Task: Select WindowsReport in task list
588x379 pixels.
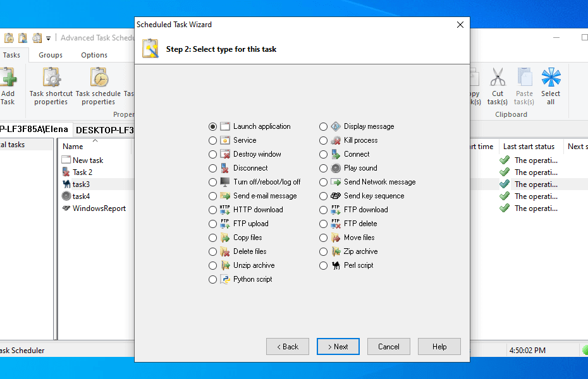Action: point(99,208)
